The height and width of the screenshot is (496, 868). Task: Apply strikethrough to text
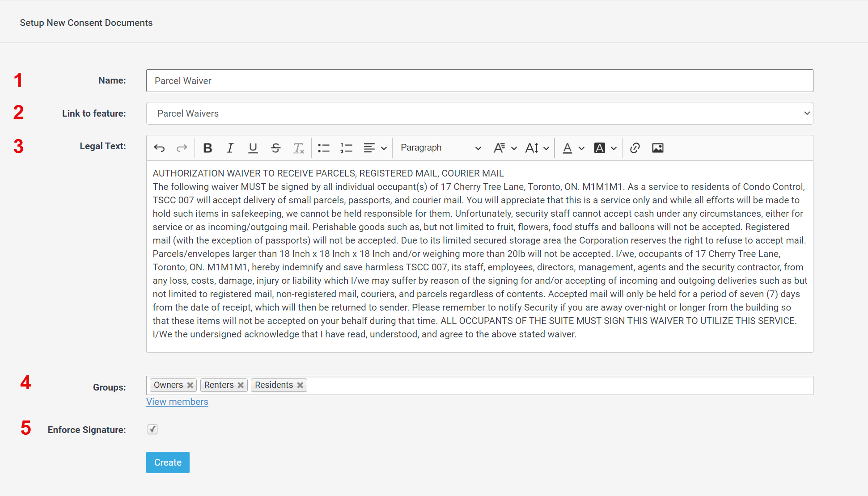pos(275,148)
